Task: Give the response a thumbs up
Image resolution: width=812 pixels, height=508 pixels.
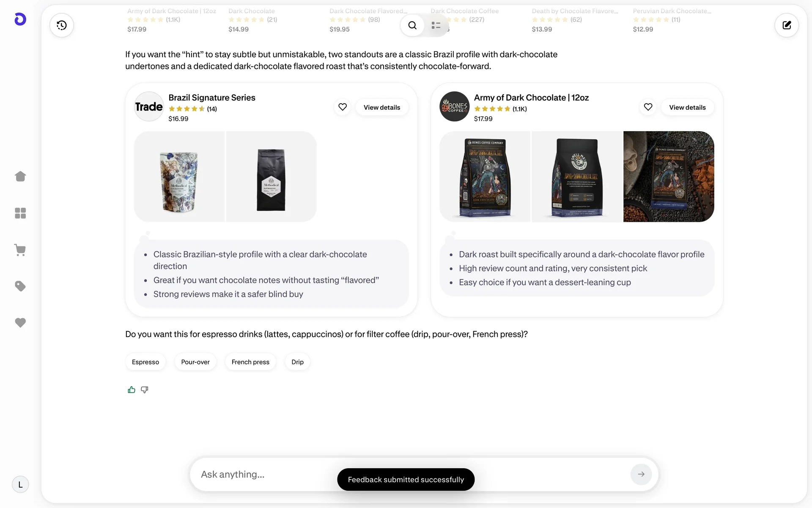Action: point(132,389)
